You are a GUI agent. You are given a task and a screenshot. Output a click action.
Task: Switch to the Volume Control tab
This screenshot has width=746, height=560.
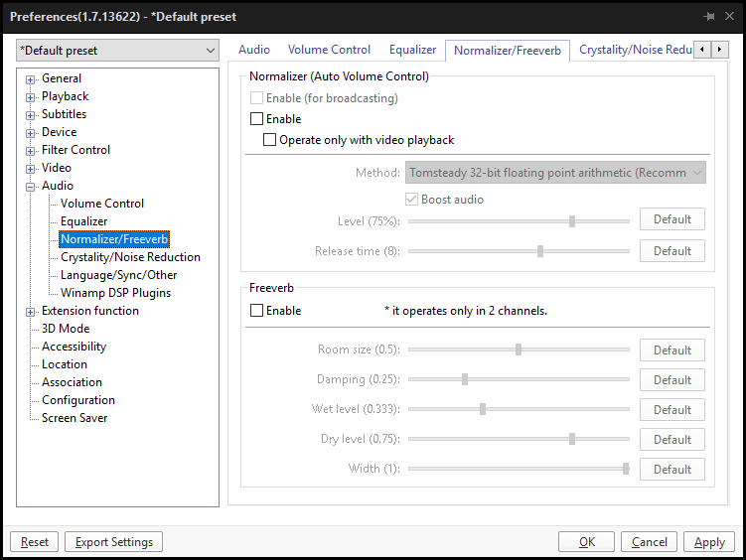(x=329, y=50)
